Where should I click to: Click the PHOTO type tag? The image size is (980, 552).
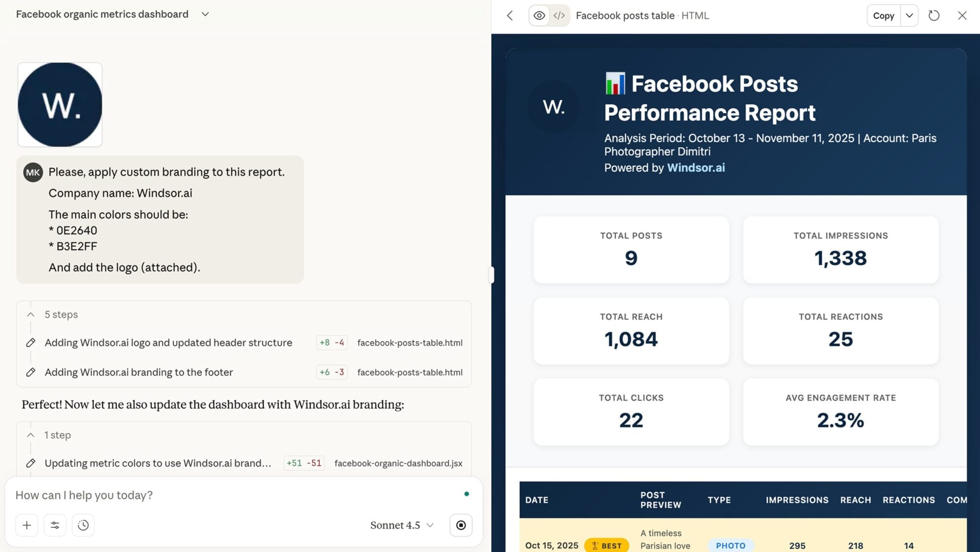click(x=731, y=546)
